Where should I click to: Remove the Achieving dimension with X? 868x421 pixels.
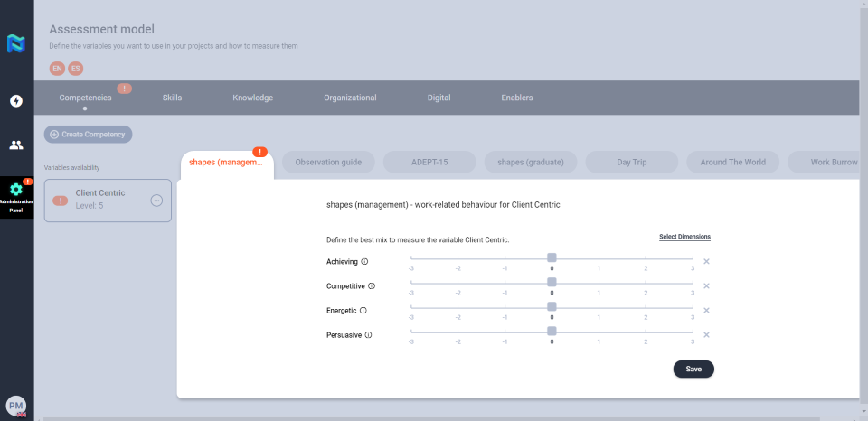(706, 262)
